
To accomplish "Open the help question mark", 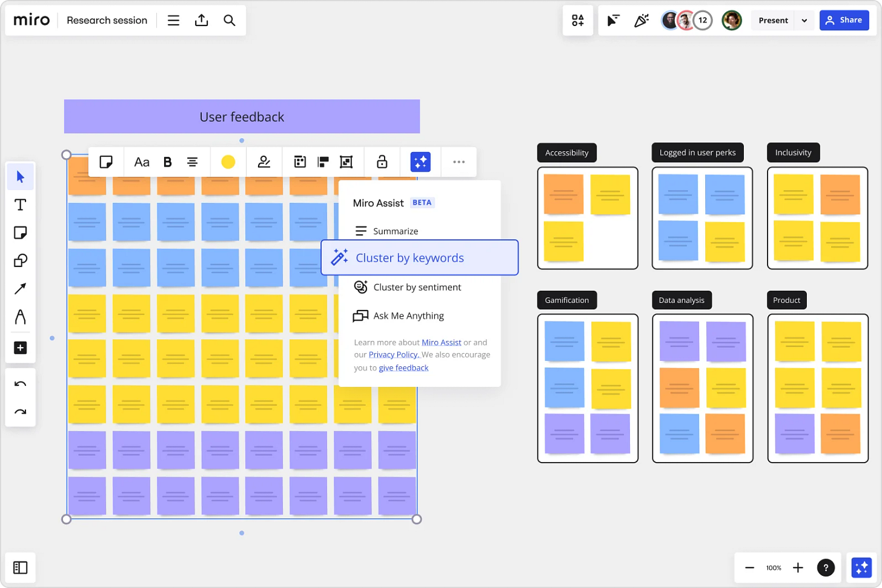I will 826,567.
